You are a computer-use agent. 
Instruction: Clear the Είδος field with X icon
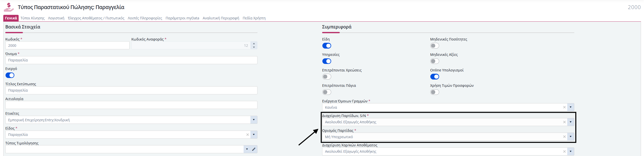[247, 135]
